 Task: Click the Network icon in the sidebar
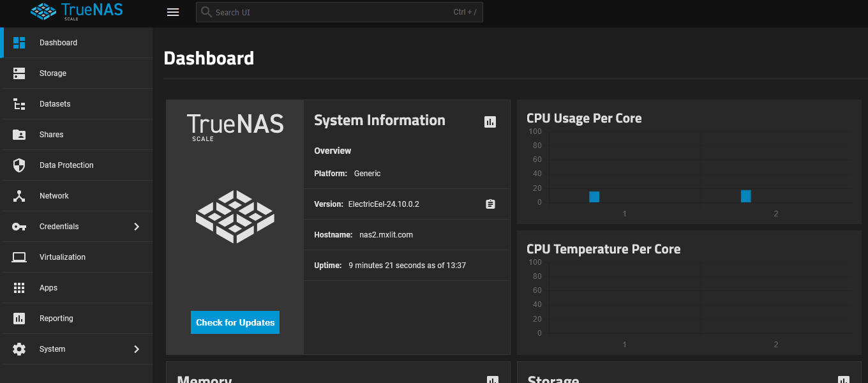pos(19,195)
